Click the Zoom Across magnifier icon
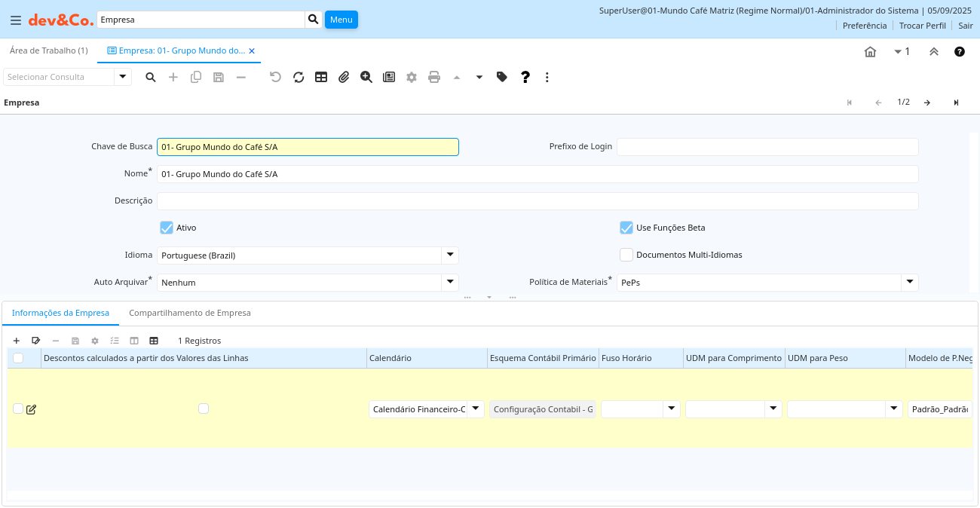Image resolution: width=980 pixels, height=508 pixels. coord(366,77)
